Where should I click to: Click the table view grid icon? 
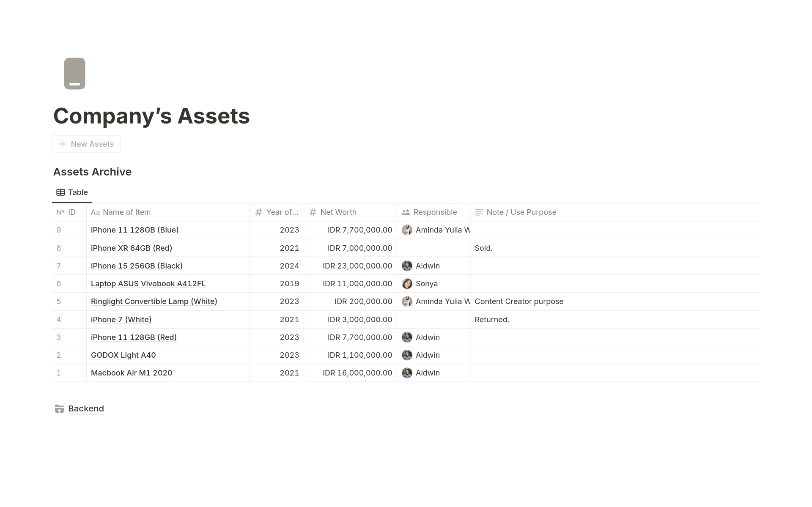[x=60, y=192]
